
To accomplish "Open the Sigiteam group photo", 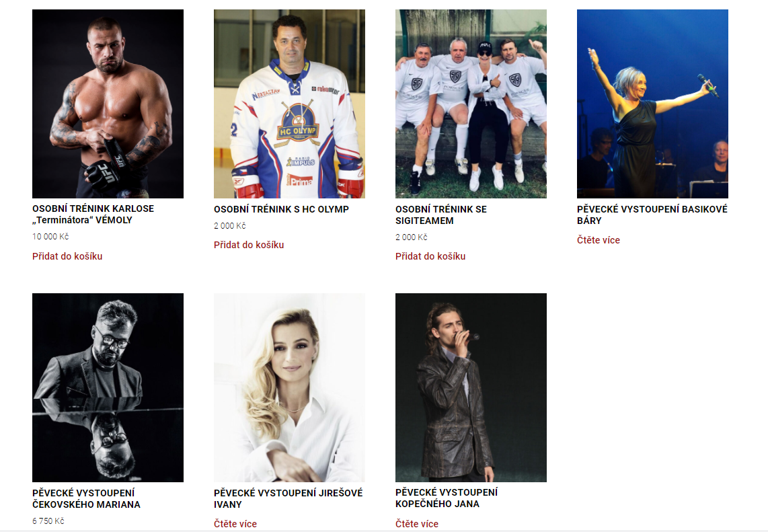I will point(471,104).
